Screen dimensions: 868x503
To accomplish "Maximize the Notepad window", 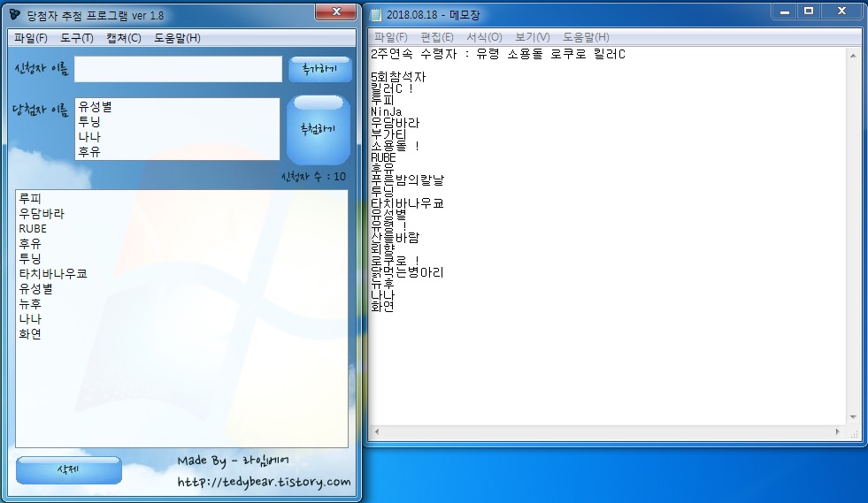I will click(x=808, y=11).
